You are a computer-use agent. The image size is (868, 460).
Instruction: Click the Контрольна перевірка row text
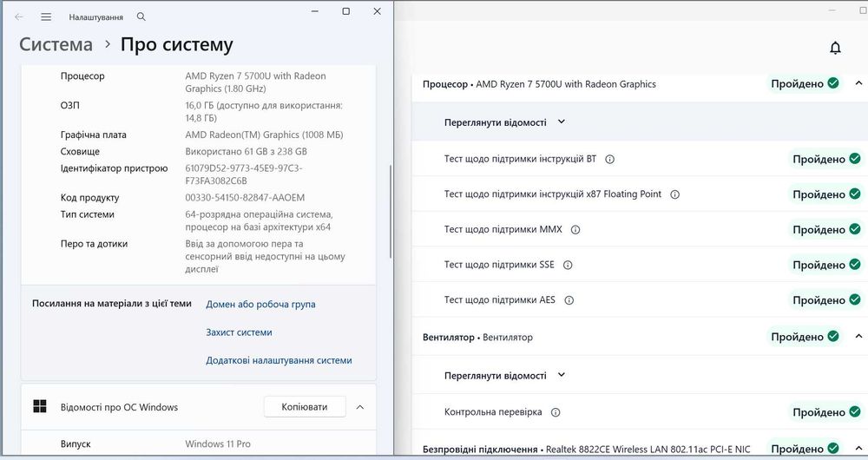(493, 412)
